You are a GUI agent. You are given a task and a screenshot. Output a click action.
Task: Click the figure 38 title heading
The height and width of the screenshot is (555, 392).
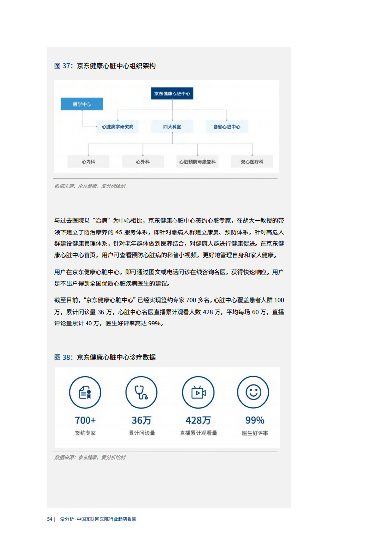pos(105,357)
